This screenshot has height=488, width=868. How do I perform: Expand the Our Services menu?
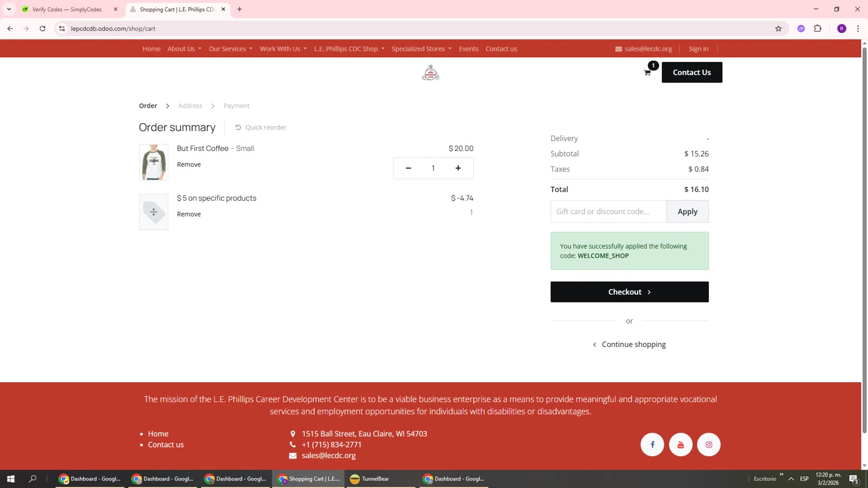[230, 49]
